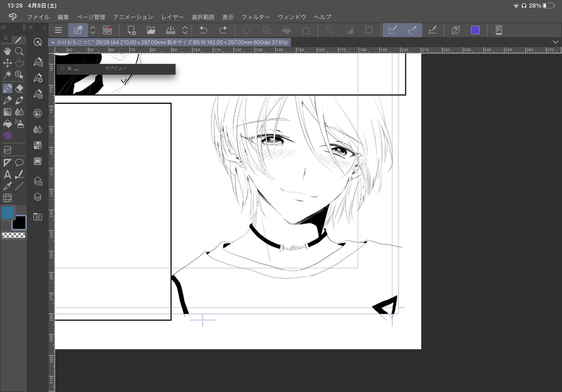The height and width of the screenshot is (392, 562).
Task: Select the Zoom magnifier tool
Action: [20, 51]
